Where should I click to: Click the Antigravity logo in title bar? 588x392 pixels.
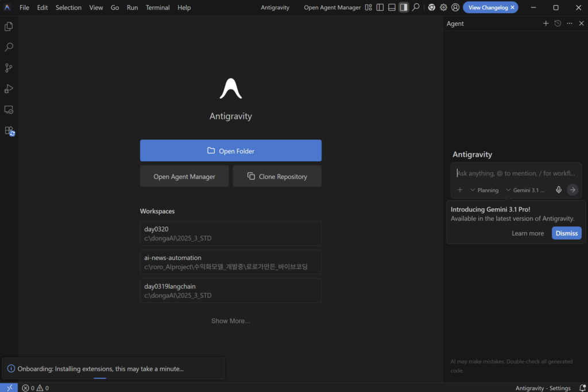point(7,7)
